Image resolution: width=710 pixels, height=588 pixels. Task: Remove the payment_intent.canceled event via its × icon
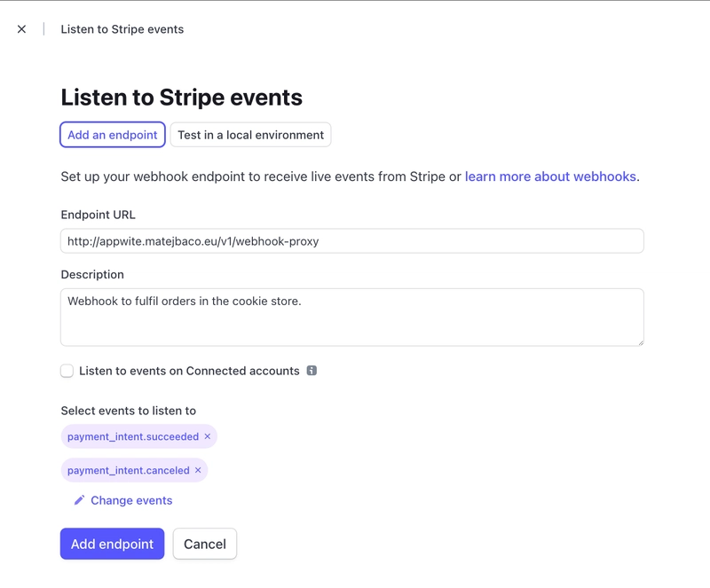coord(197,470)
